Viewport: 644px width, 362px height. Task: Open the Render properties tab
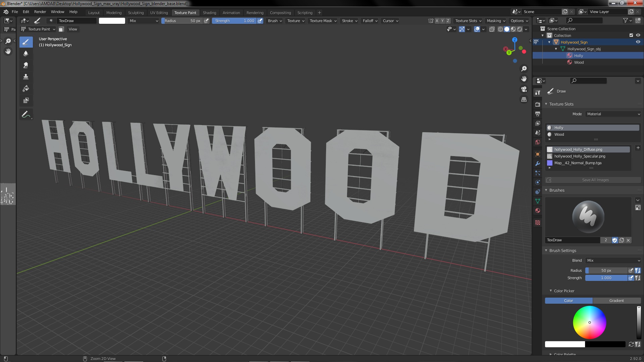(538, 104)
